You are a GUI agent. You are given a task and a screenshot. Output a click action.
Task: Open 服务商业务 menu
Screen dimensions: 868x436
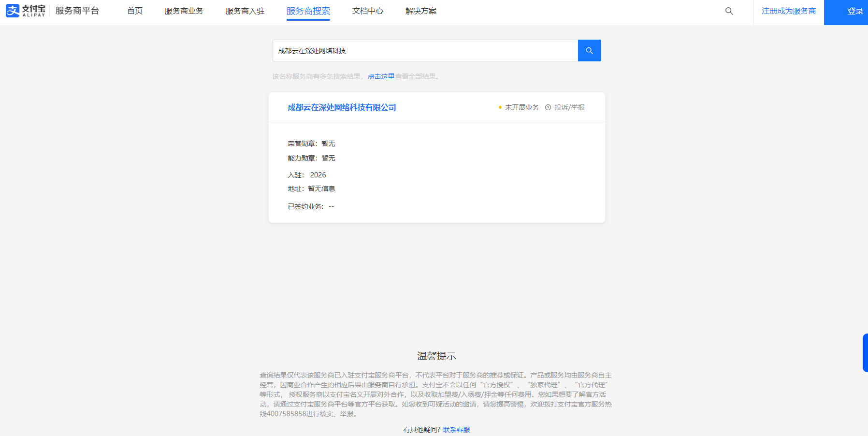click(x=184, y=11)
